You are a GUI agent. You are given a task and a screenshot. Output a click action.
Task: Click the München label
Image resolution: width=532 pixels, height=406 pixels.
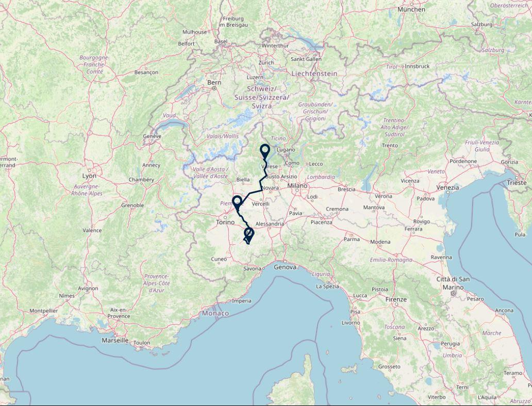tap(411, 9)
